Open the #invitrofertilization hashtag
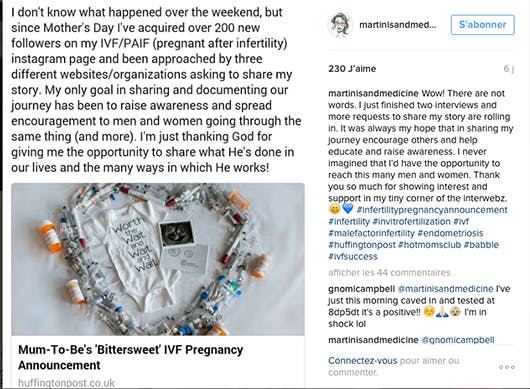Viewport: 530px width, 389px height. pos(411,221)
